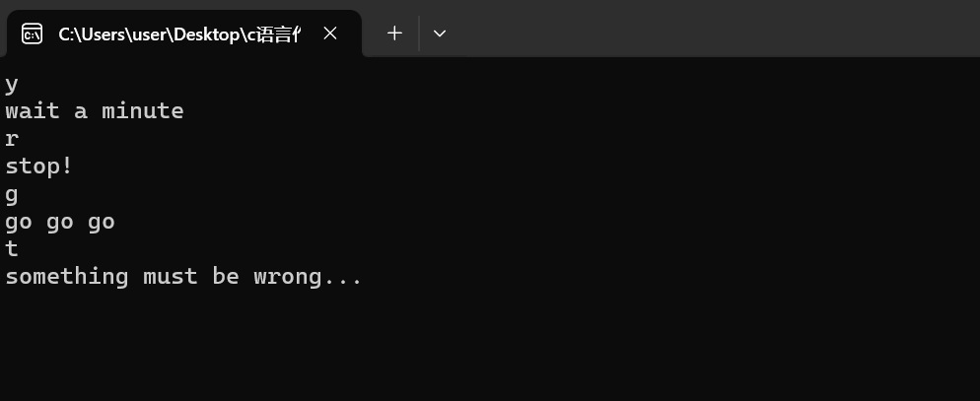Click the word 'minute' in the output
This screenshot has height=401, width=980.
[x=142, y=110]
